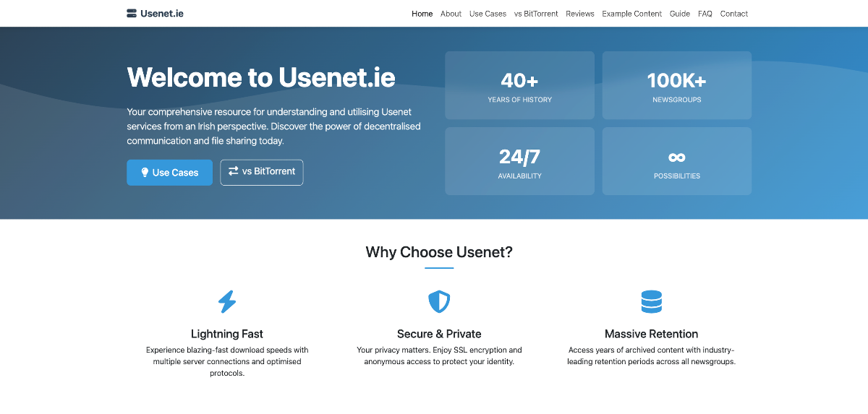Open the Contact nav item
Viewport: 868px width, 414px height.
[734, 14]
